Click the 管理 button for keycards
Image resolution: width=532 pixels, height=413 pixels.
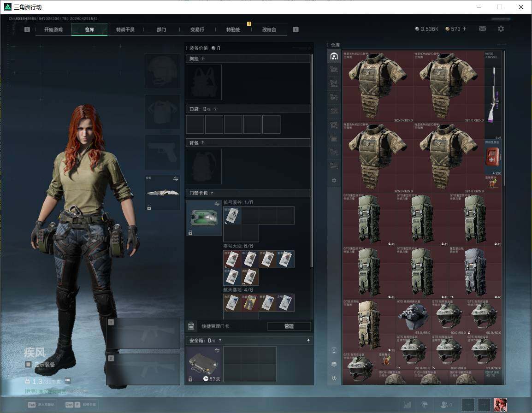[x=289, y=326]
